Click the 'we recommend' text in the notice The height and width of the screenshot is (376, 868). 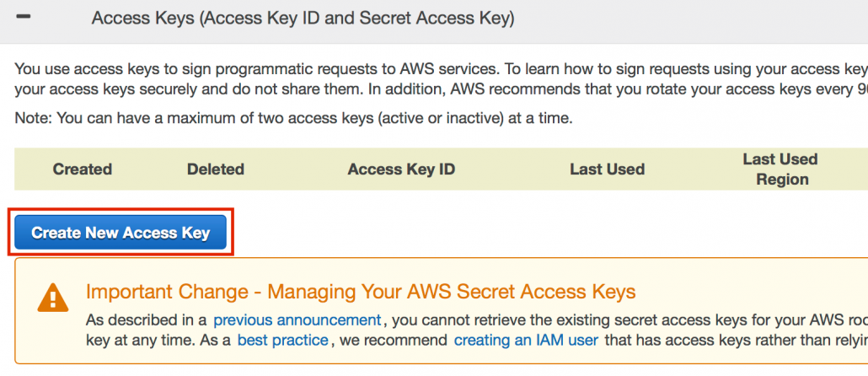(x=392, y=341)
